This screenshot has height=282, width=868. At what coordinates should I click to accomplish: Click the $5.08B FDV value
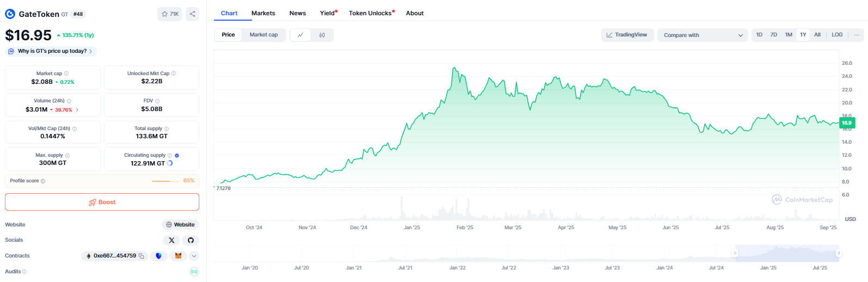point(151,109)
